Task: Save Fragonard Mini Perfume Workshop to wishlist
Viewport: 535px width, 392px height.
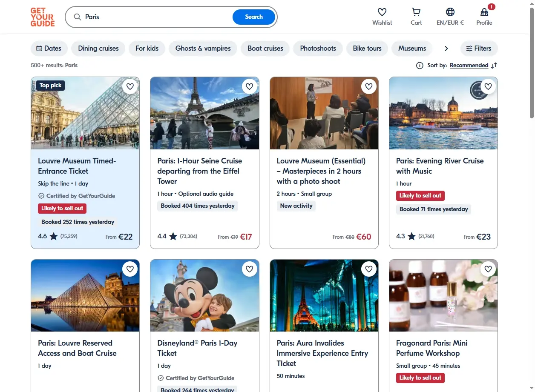Action: (488, 269)
